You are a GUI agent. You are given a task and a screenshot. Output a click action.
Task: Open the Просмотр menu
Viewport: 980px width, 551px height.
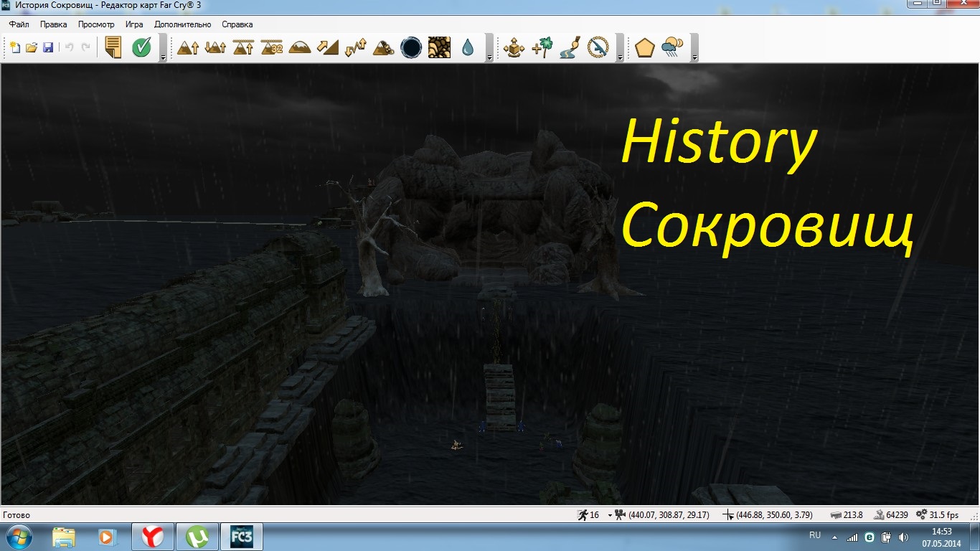pyautogui.click(x=96, y=24)
